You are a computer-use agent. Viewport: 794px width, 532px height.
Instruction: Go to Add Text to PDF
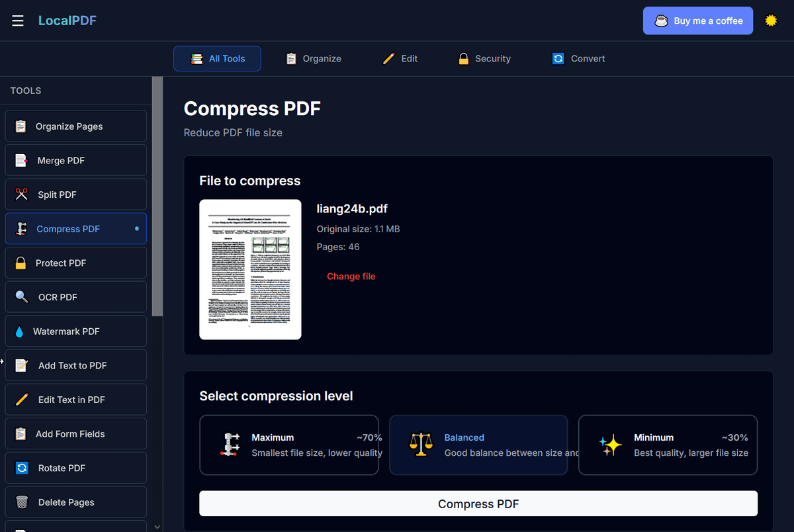tap(76, 365)
